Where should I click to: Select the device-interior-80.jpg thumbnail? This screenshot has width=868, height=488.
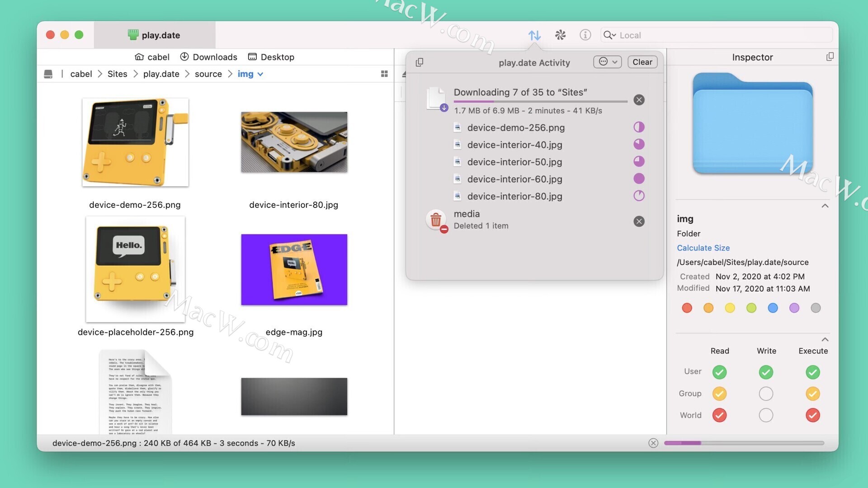tap(294, 142)
